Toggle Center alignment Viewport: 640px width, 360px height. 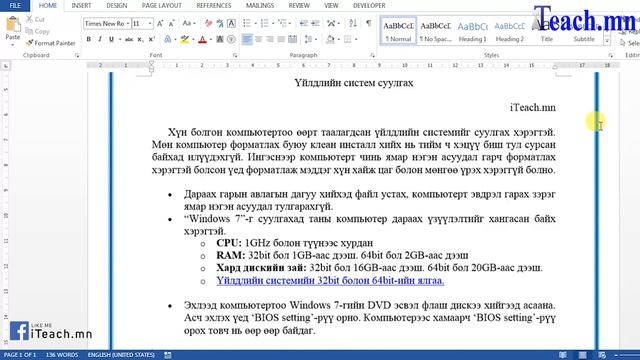(x=258, y=40)
